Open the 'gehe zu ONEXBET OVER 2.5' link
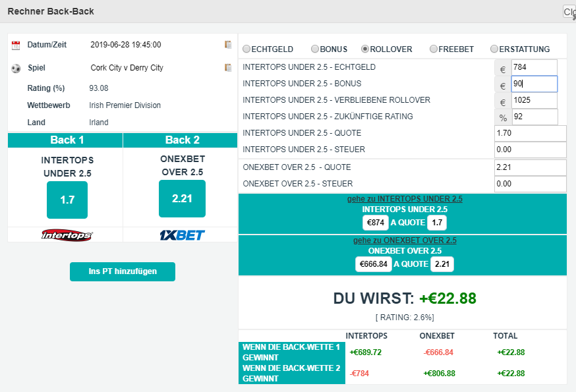 (405, 240)
